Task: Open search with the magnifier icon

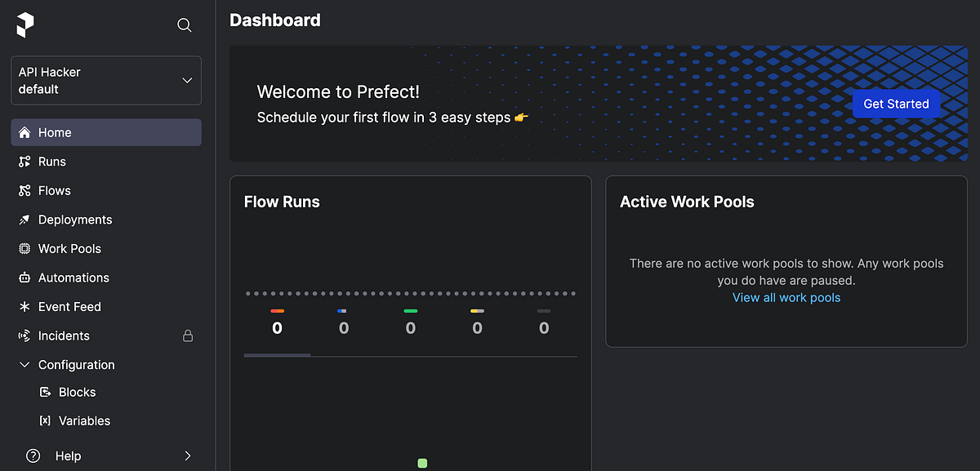Action: 185,25
